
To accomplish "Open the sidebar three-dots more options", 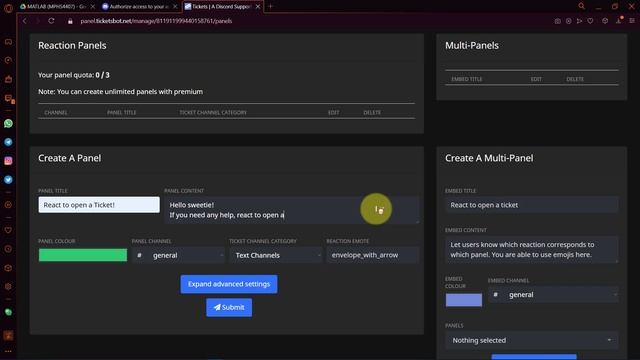I will pos(8,351).
